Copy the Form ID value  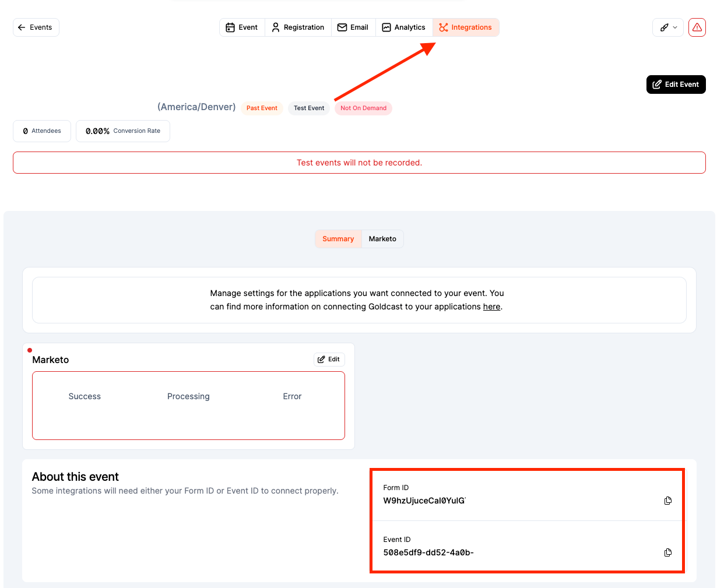click(668, 501)
